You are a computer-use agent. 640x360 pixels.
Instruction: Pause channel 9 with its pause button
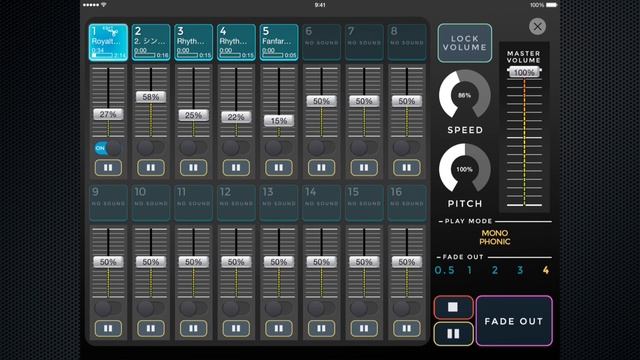tap(108, 328)
